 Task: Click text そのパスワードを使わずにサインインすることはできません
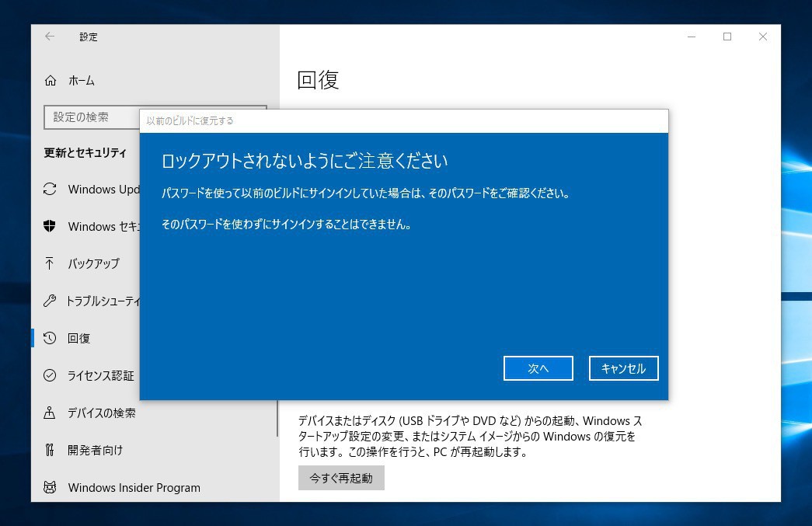pos(286,225)
